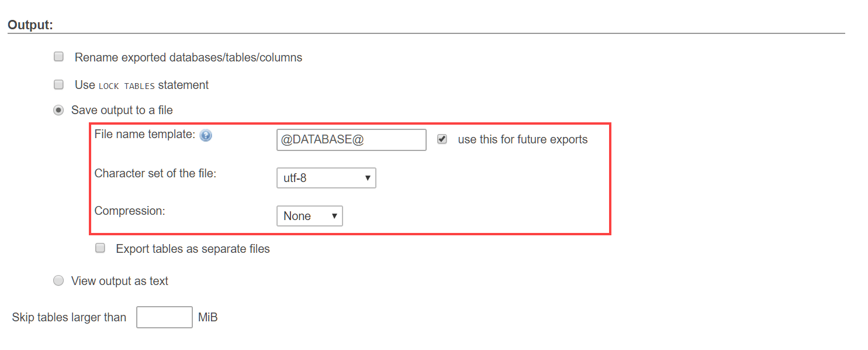Focus the Skip tables larger than MiB box

click(164, 317)
